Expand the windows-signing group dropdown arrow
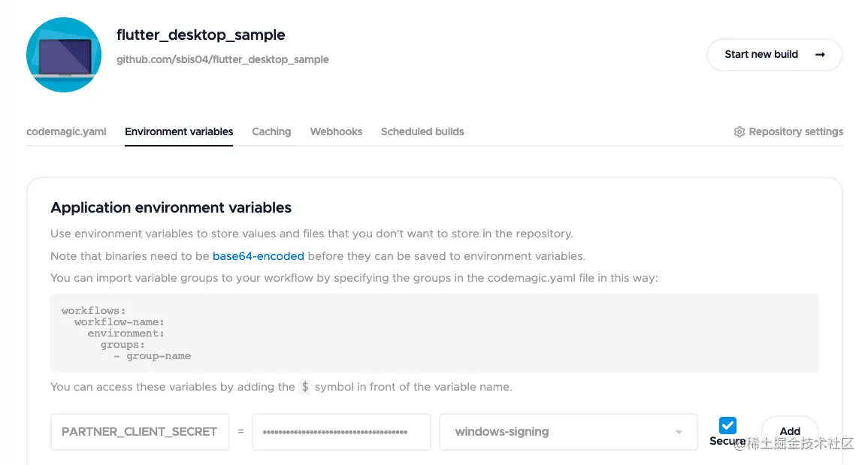The image size is (868, 465). click(x=679, y=432)
